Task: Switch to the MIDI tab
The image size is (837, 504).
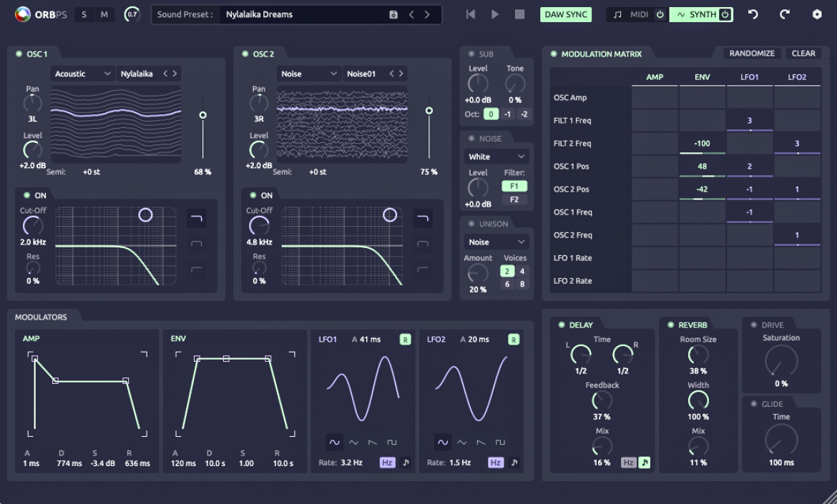Action: tap(637, 14)
